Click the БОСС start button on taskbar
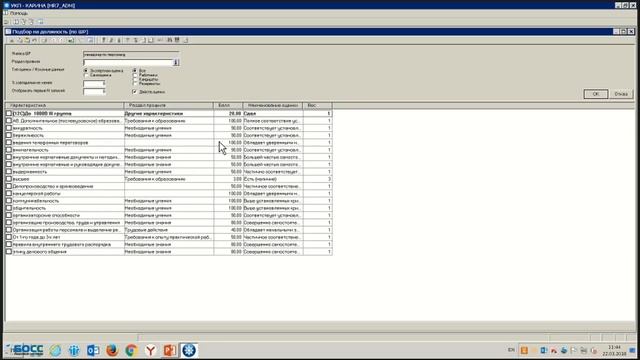Screen dimensions: 640x360 pos(24,350)
